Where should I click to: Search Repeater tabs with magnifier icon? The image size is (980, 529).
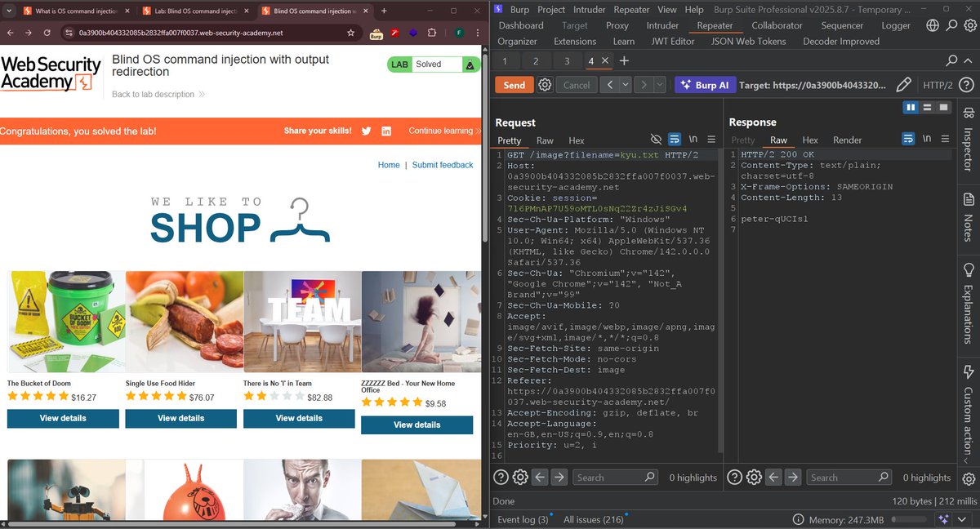pyautogui.click(x=951, y=61)
